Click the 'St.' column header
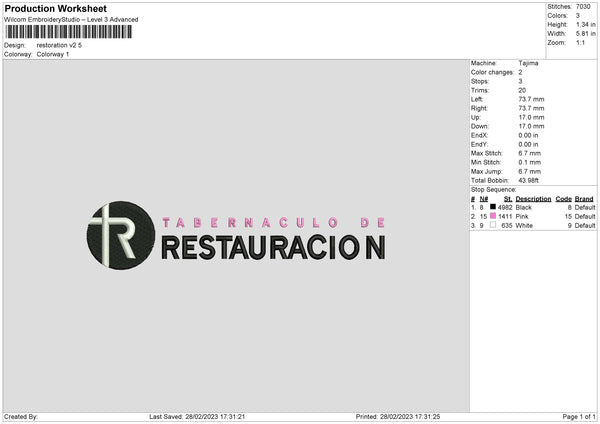 (508, 199)
